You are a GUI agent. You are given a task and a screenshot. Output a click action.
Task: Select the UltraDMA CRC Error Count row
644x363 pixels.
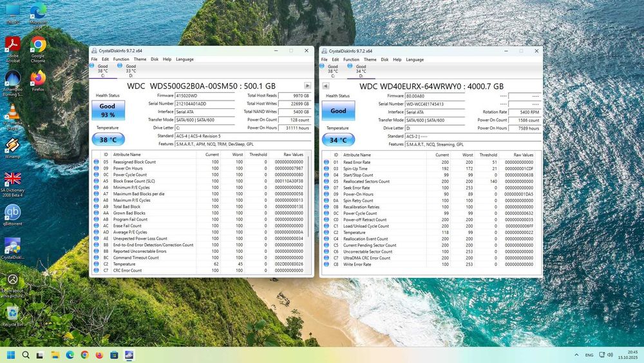(429, 258)
